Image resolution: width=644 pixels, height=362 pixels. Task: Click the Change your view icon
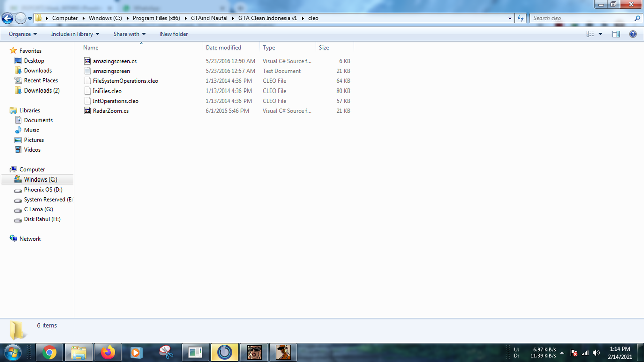pyautogui.click(x=590, y=34)
